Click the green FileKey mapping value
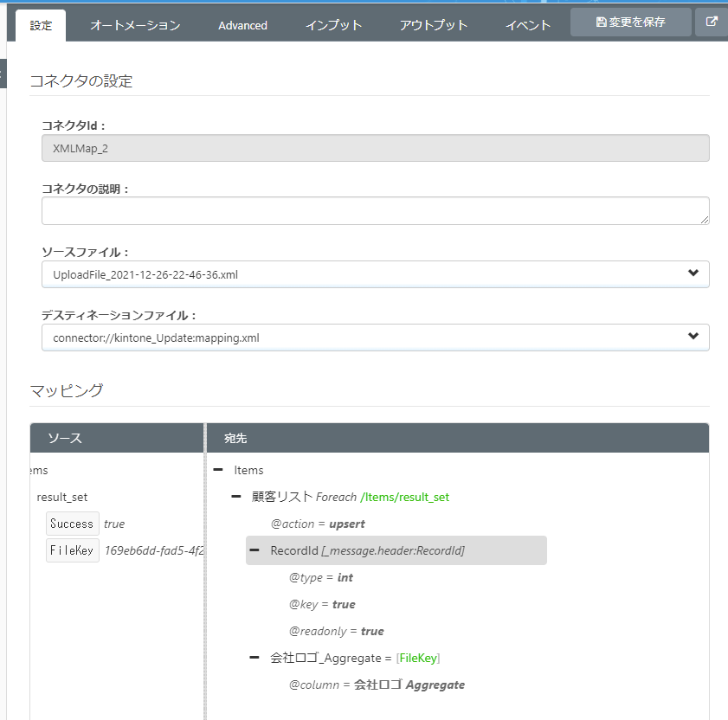728x720 pixels. pyautogui.click(x=418, y=658)
